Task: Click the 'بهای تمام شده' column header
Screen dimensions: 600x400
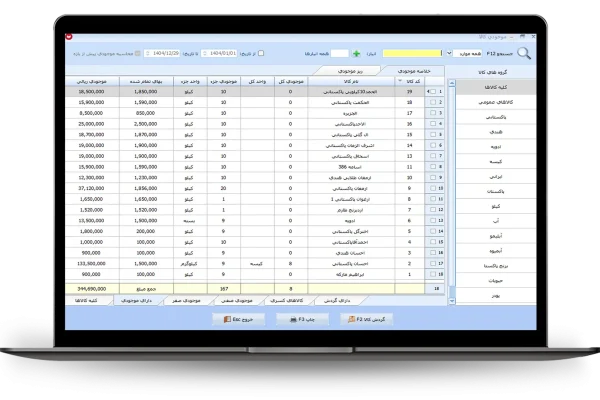Action: [x=146, y=81]
